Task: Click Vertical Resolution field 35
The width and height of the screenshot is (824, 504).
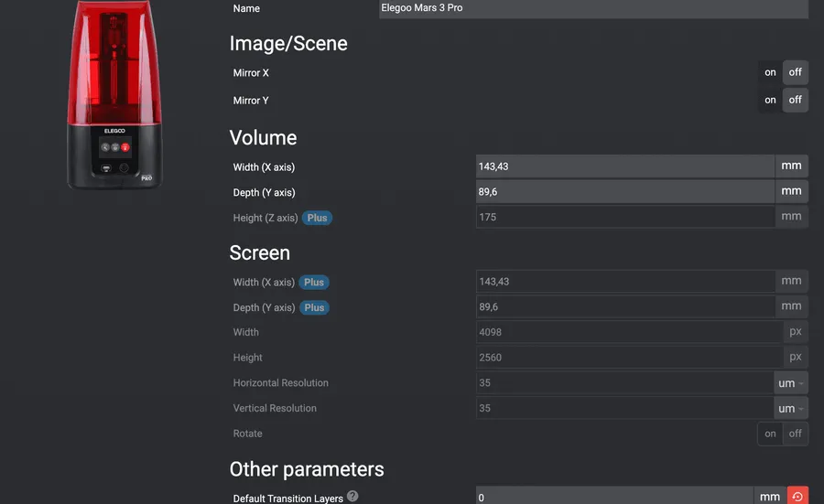Action: [624, 408]
